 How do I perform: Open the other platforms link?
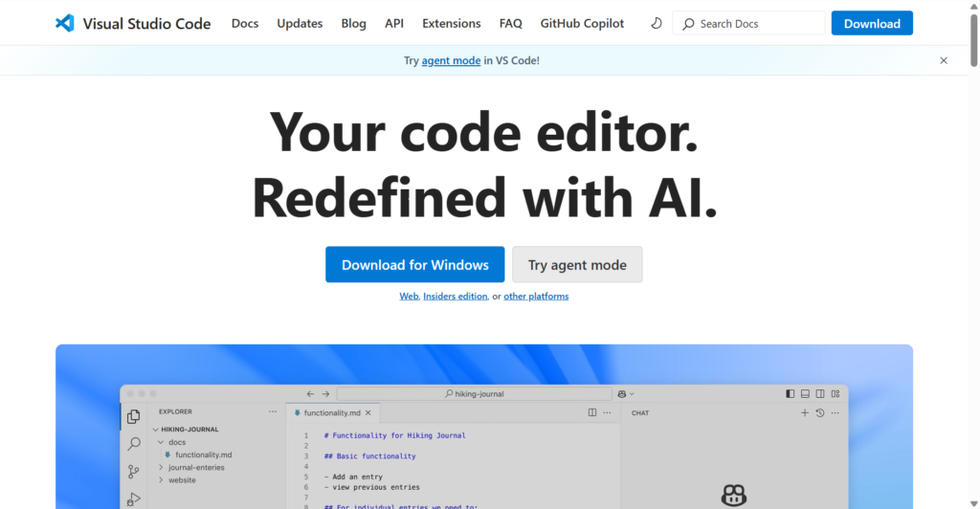(536, 296)
